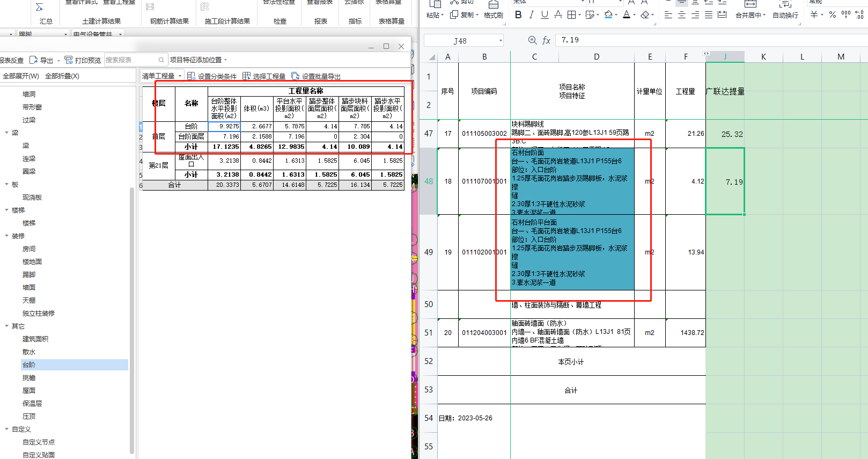Open the Export dropdown arrow

[x=57, y=60]
